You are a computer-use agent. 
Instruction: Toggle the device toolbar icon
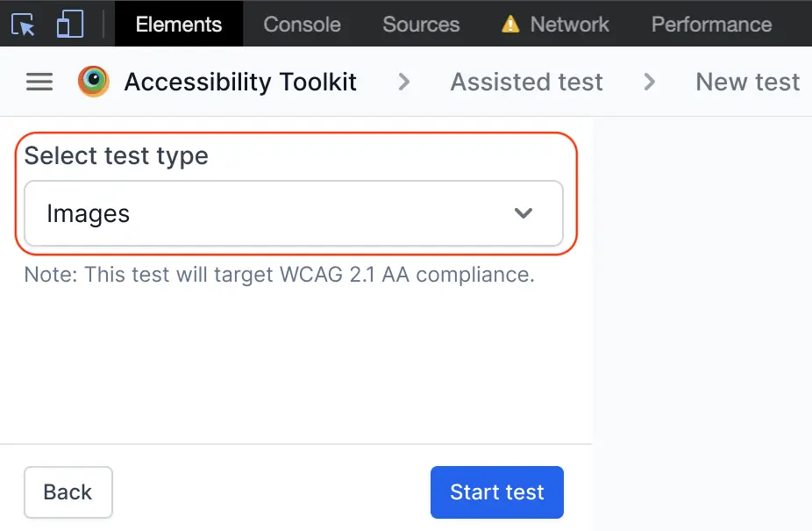coord(69,24)
